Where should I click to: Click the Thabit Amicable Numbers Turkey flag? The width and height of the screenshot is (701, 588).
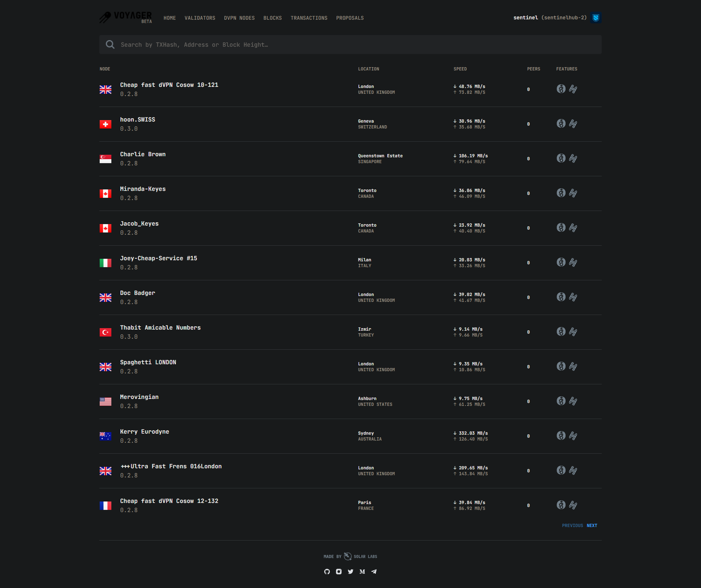(106, 332)
